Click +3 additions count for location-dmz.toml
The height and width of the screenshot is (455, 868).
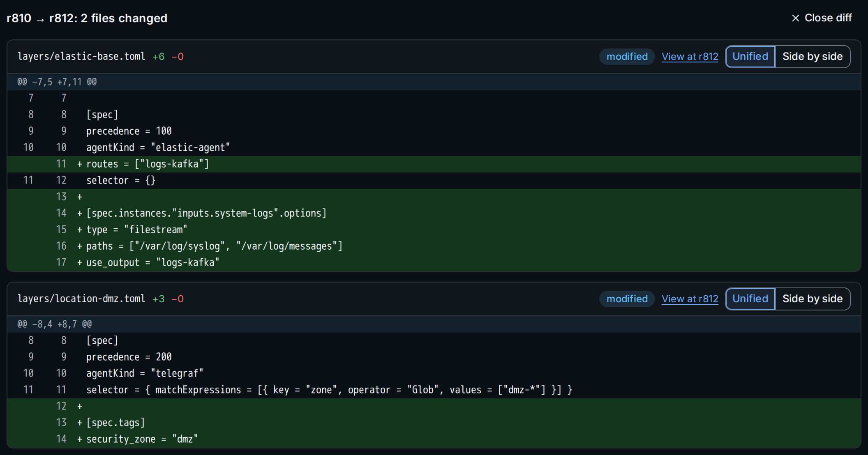coord(159,299)
